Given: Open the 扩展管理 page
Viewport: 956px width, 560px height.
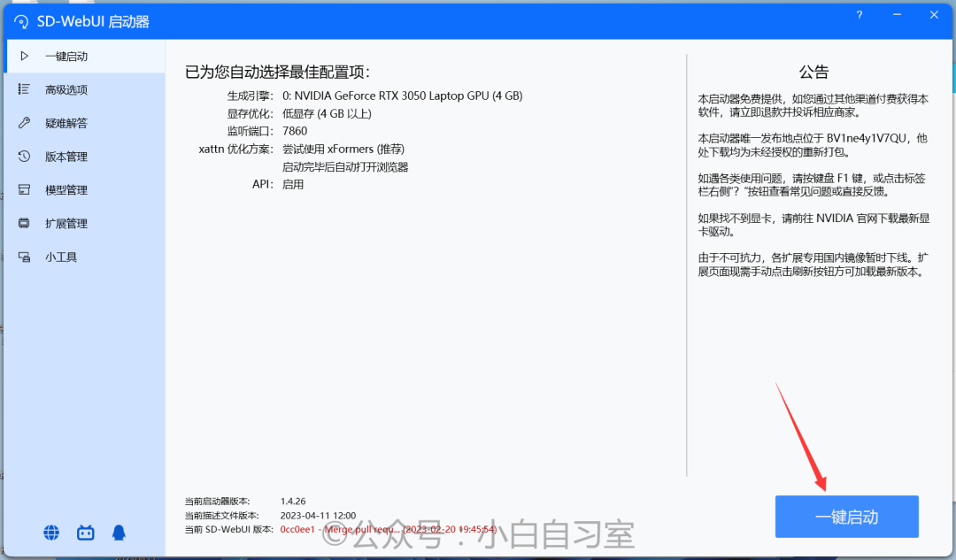Looking at the screenshot, I should point(84,224).
